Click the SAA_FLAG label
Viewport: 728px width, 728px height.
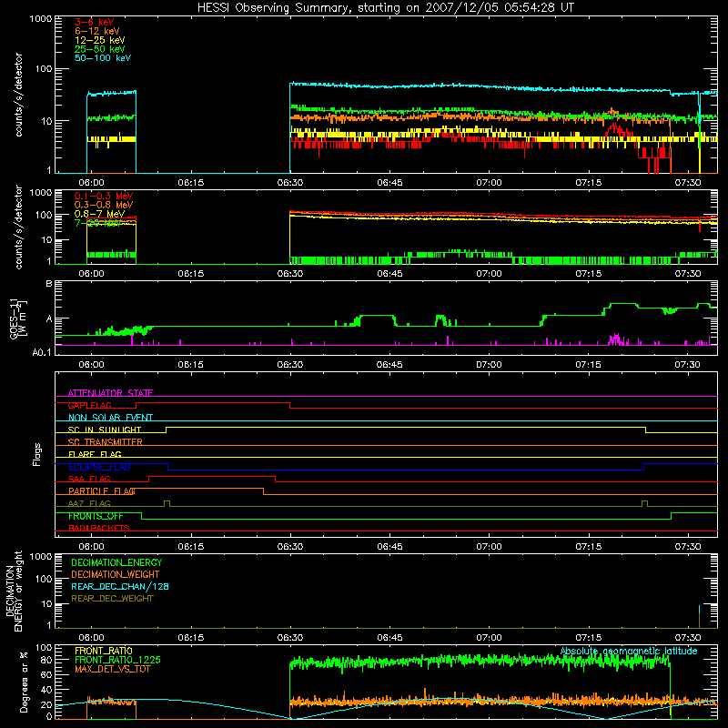(x=89, y=479)
